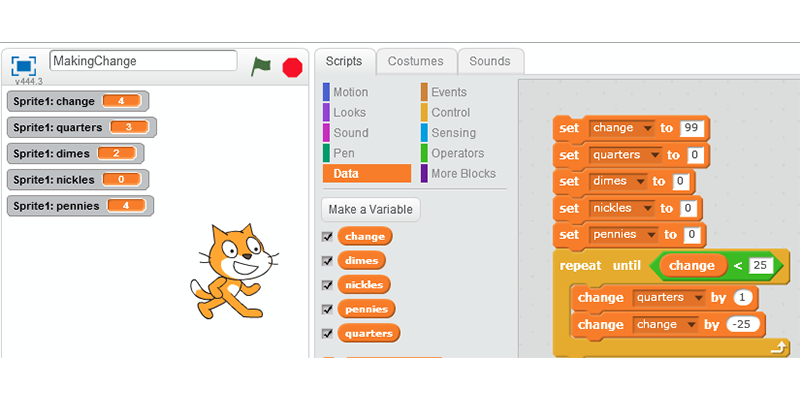
Task: Toggle full screen stage mode icon
Action: click(23, 66)
